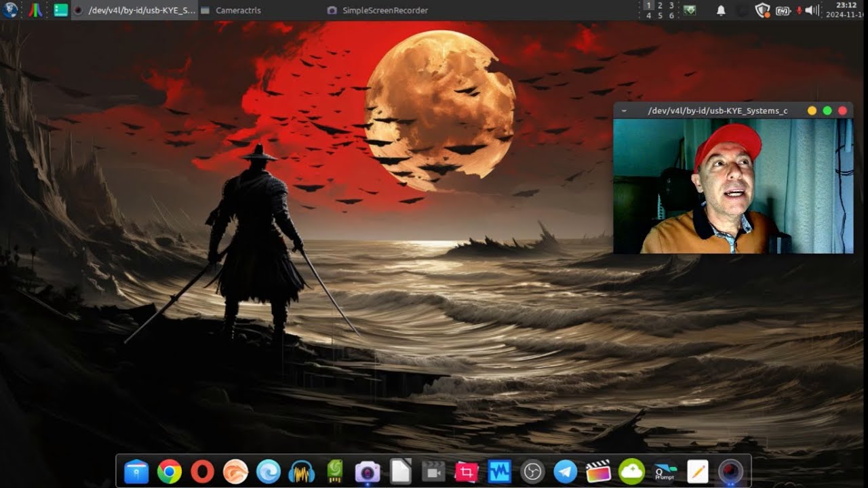Click the webcam video preview image
Viewport: 868px width, 488px height.
click(733, 186)
